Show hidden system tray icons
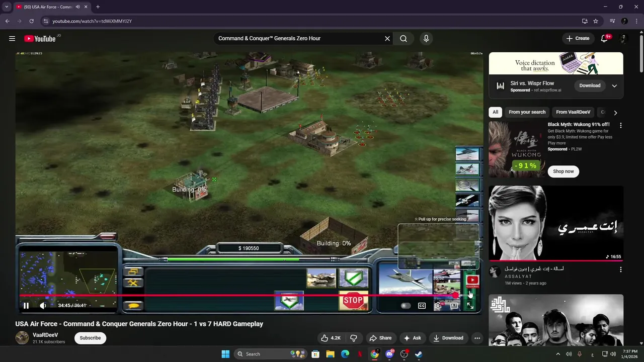Screen dimensions: 644x362 coord(557,354)
